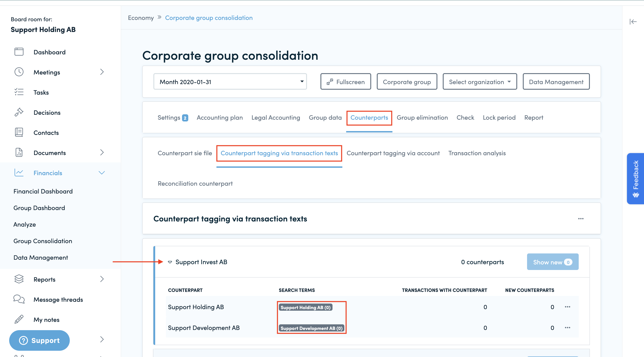Open more options for Support Holding AB row
Viewport: 644px width, 357px height.
[x=568, y=307]
